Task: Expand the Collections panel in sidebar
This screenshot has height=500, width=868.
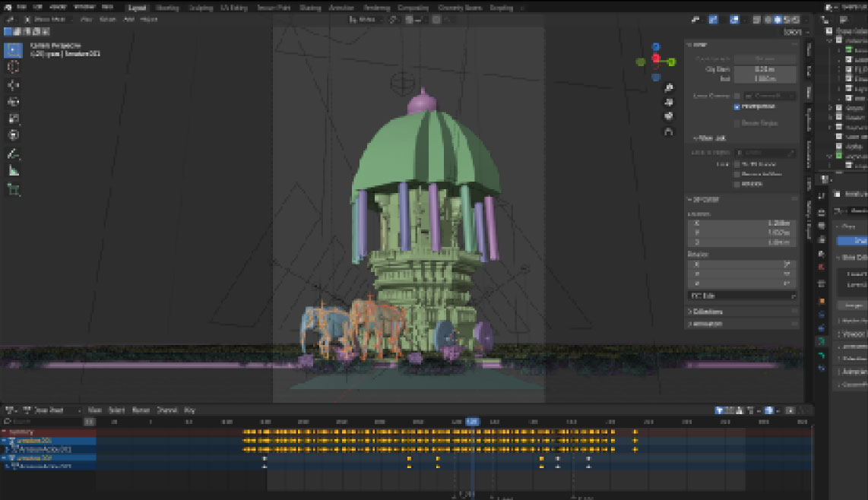Action: [x=707, y=312]
